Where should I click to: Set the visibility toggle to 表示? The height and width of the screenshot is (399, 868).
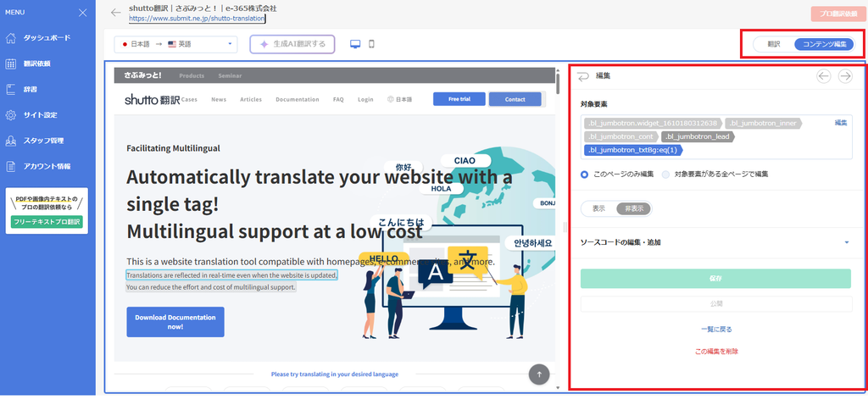click(x=598, y=208)
